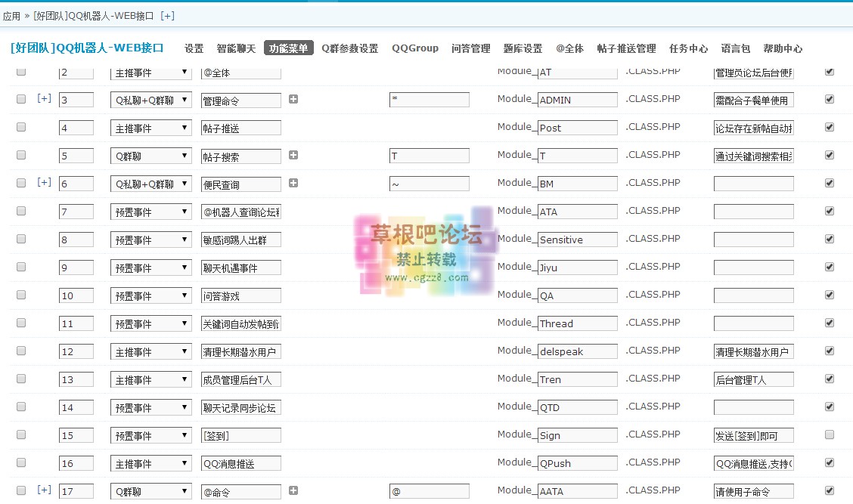Expand row 3 with the [+] toggle
The width and height of the screenshot is (853, 504).
(x=45, y=99)
